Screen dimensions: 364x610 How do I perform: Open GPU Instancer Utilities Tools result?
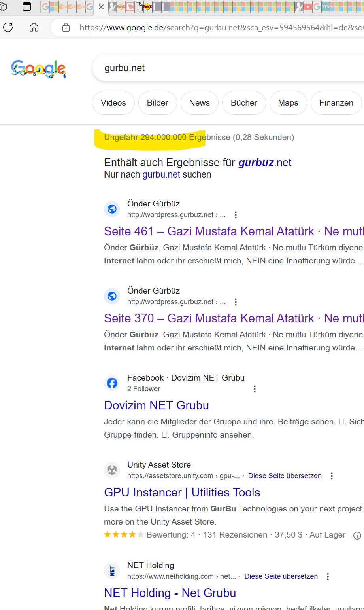[182, 493]
